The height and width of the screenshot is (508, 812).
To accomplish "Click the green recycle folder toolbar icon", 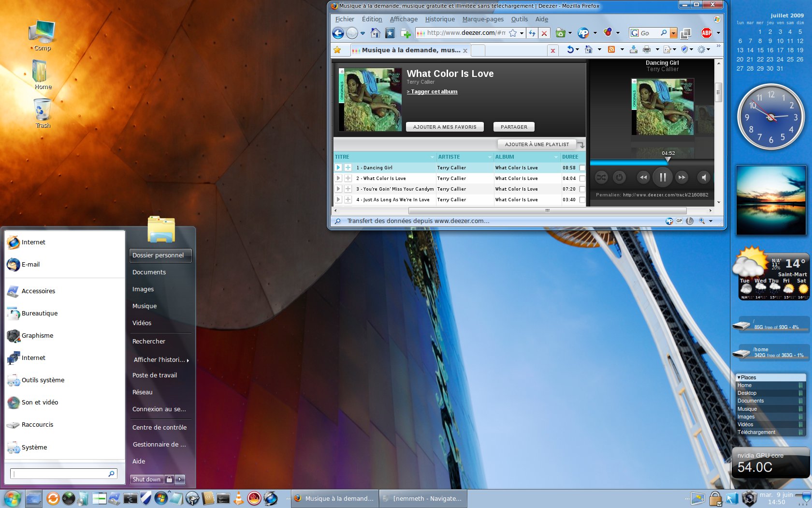I will coord(561,33).
